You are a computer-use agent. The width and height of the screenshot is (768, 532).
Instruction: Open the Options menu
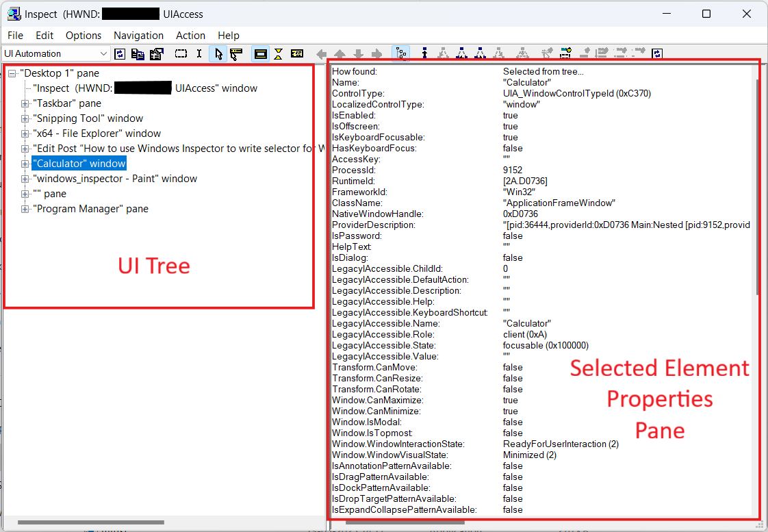pyautogui.click(x=84, y=36)
